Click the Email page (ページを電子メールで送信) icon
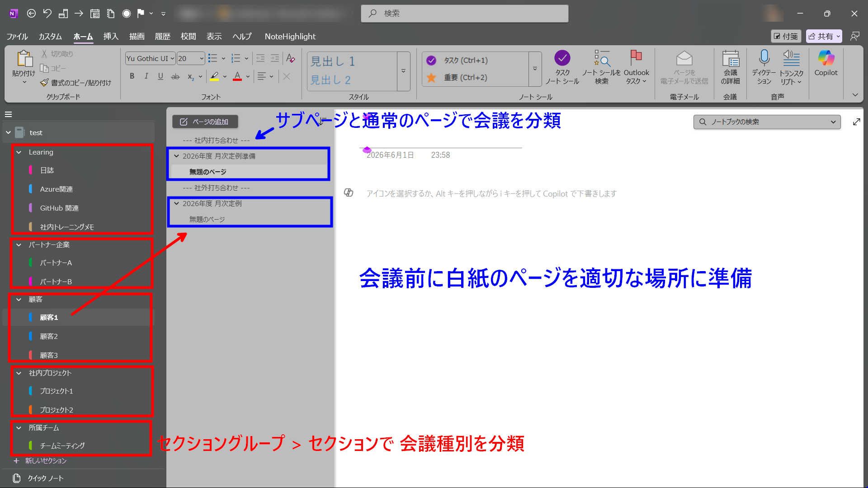 684,58
